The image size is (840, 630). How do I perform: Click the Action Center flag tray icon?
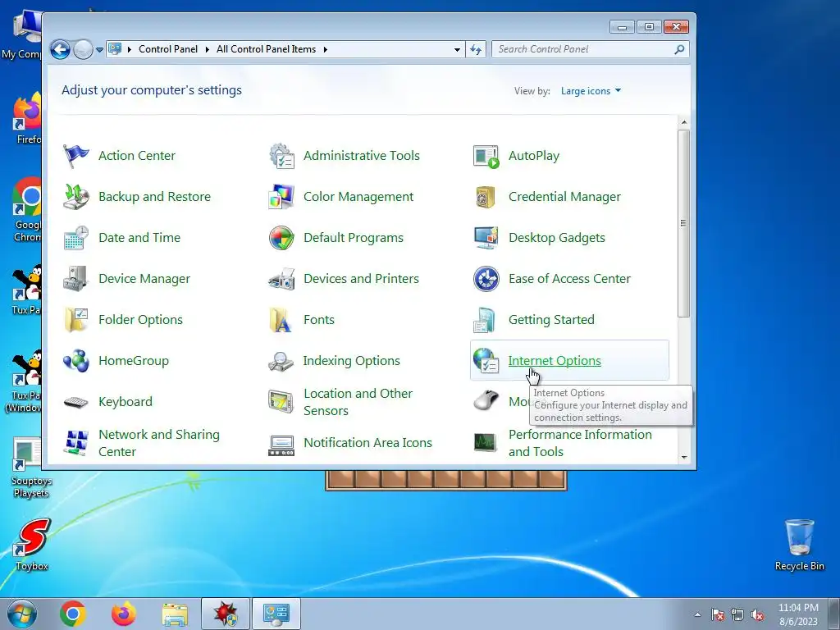pos(718,615)
